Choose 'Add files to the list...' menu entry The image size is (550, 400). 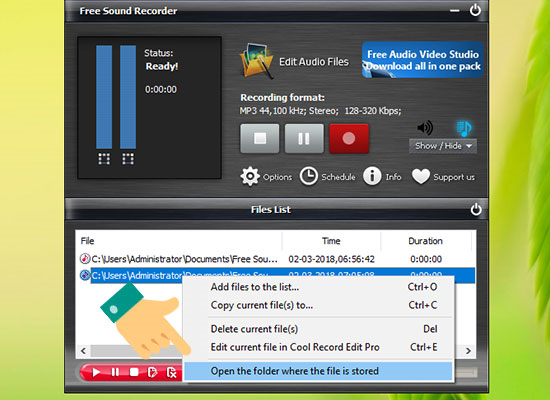pyautogui.click(x=318, y=287)
